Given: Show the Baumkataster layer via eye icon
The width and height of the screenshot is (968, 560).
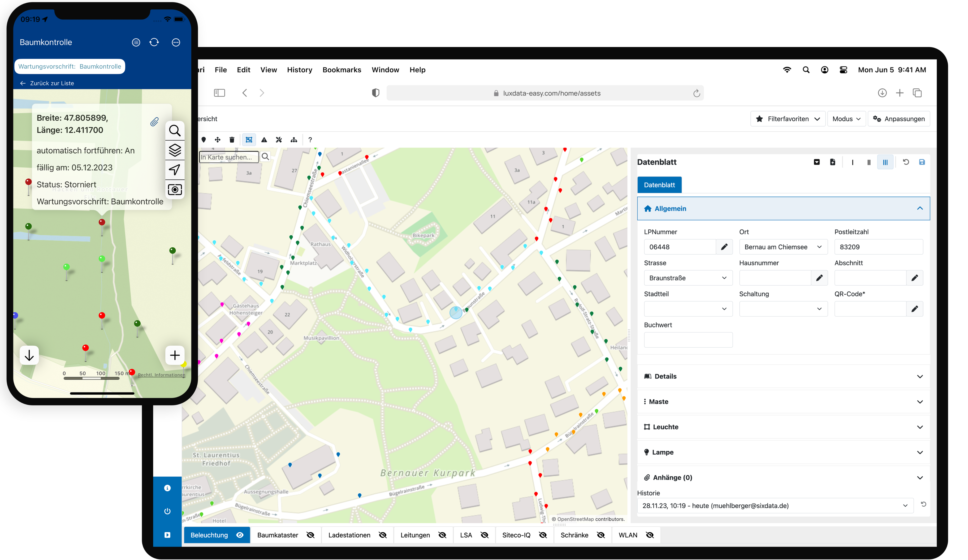Looking at the screenshot, I should pyautogui.click(x=310, y=535).
